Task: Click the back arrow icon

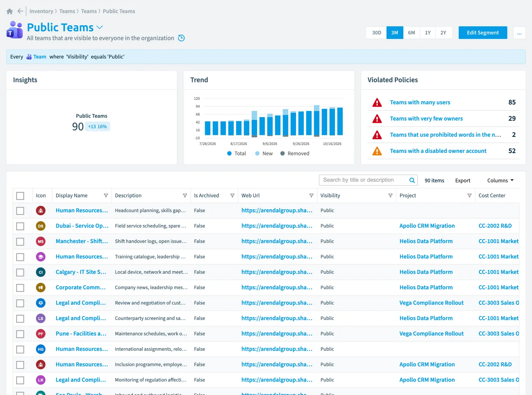Action: pyautogui.click(x=20, y=11)
